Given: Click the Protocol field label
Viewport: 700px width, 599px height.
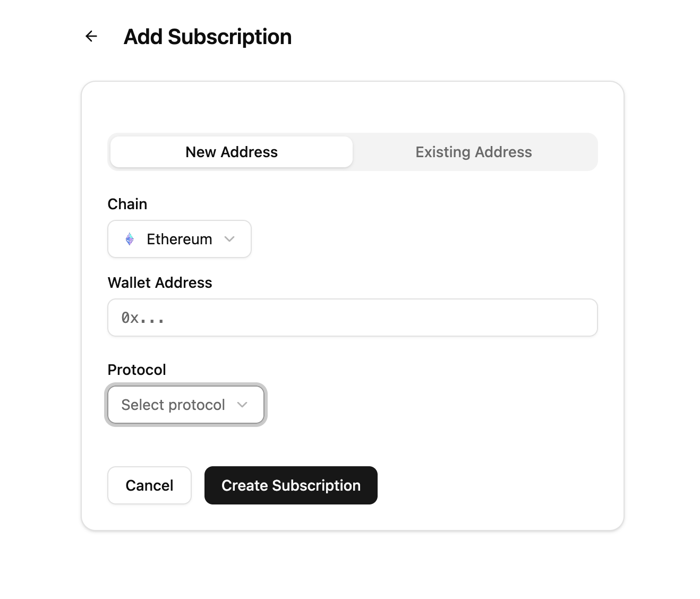Looking at the screenshot, I should [x=136, y=369].
